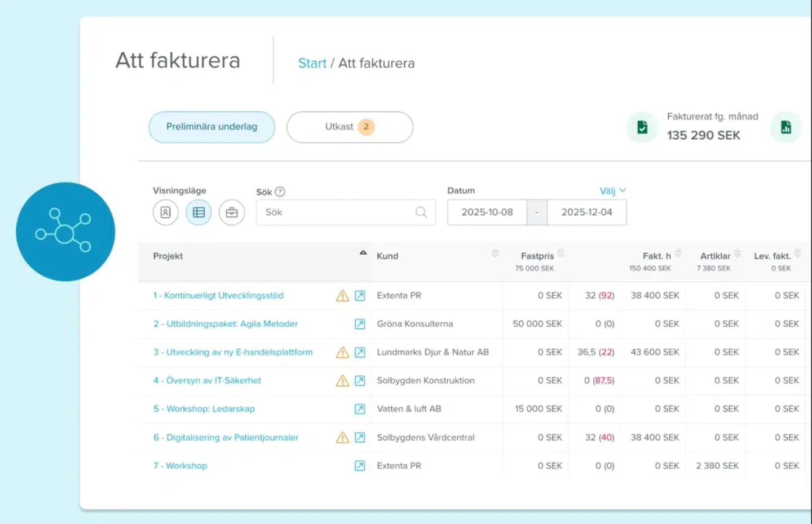This screenshot has width=812, height=524.
Task: Select the briefcase view mode icon
Action: coord(232,212)
